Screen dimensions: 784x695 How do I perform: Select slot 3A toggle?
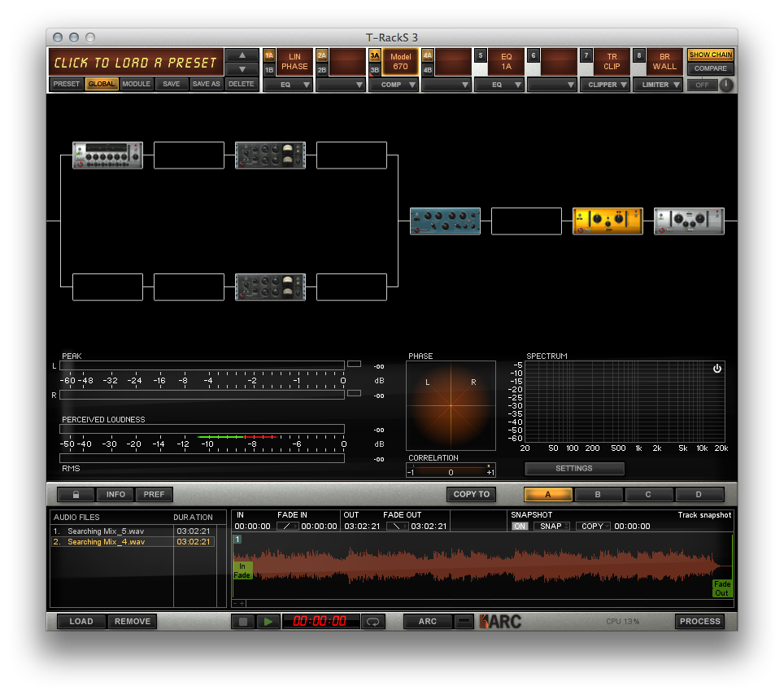pyautogui.click(x=375, y=55)
